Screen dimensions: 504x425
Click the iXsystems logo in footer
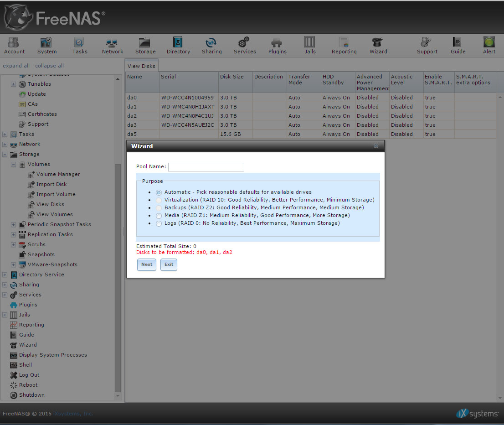click(x=477, y=414)
